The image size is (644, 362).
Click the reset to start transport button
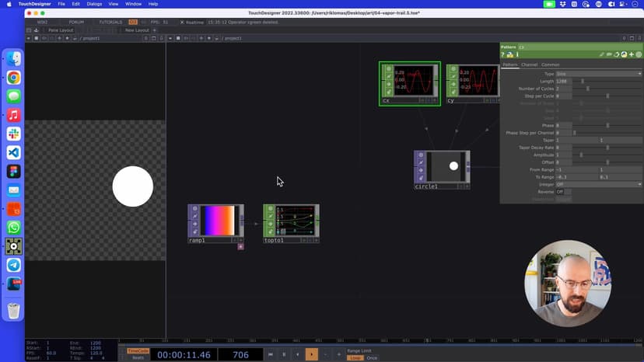tap(271, 354)
